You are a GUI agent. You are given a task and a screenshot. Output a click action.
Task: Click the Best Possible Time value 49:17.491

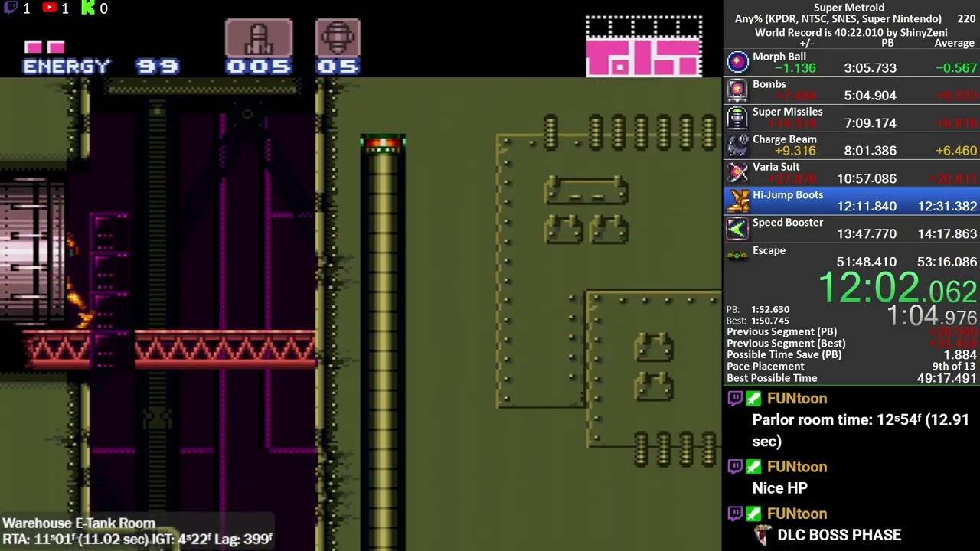point(947,378)
